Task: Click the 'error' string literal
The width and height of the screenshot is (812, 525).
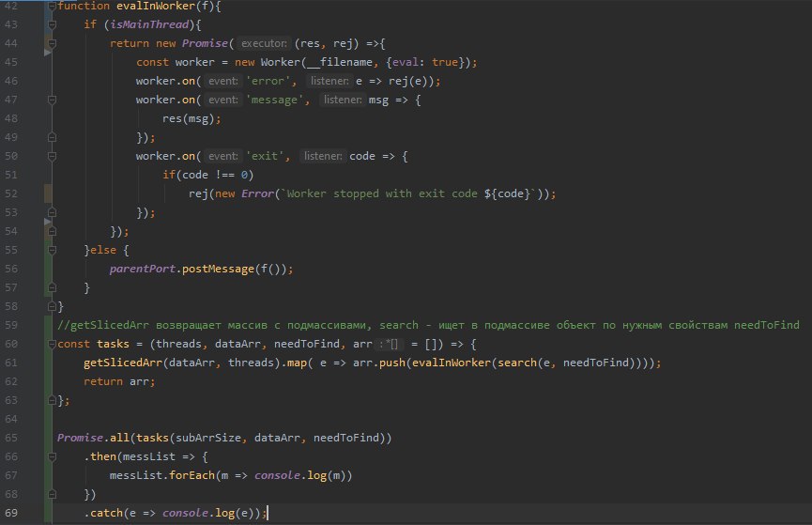Action: point(268,81)
